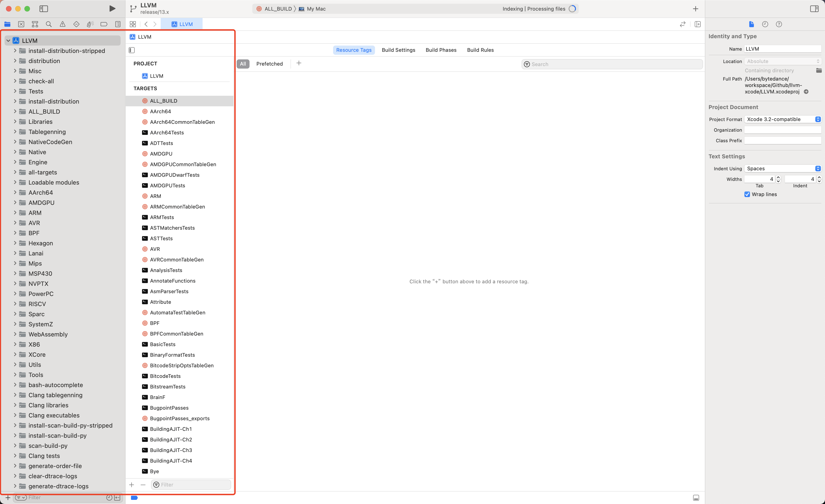This screenshot has width=825, height=504.
Task: Open the Project Format dropdown
Action: pyautogui.click(x=782, y=119)
